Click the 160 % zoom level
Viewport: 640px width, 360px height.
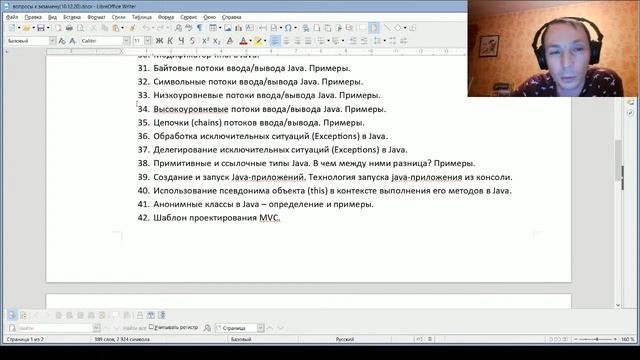pos(628,339)
